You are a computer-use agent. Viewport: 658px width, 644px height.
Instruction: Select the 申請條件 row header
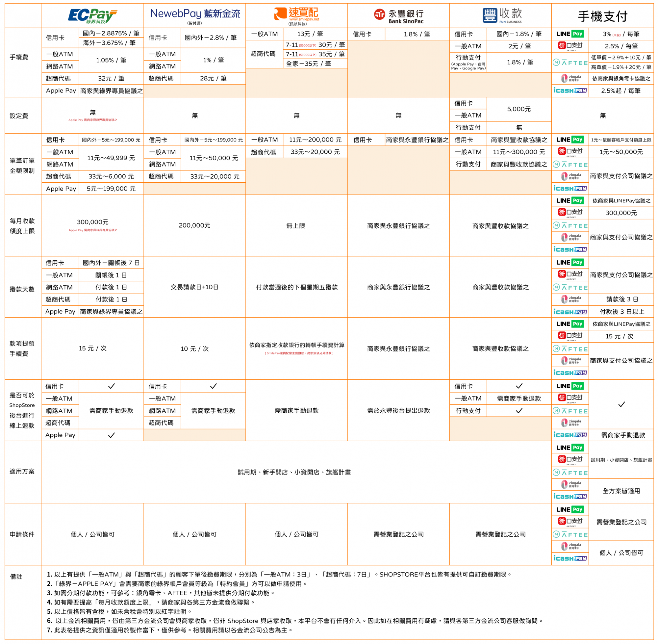pyautogui.click(x=22, y=534)
